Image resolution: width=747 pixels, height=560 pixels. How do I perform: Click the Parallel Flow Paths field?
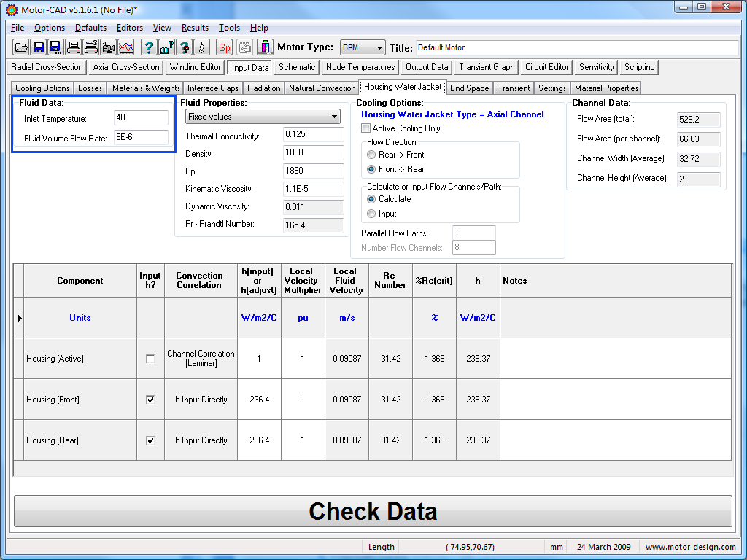473,233
